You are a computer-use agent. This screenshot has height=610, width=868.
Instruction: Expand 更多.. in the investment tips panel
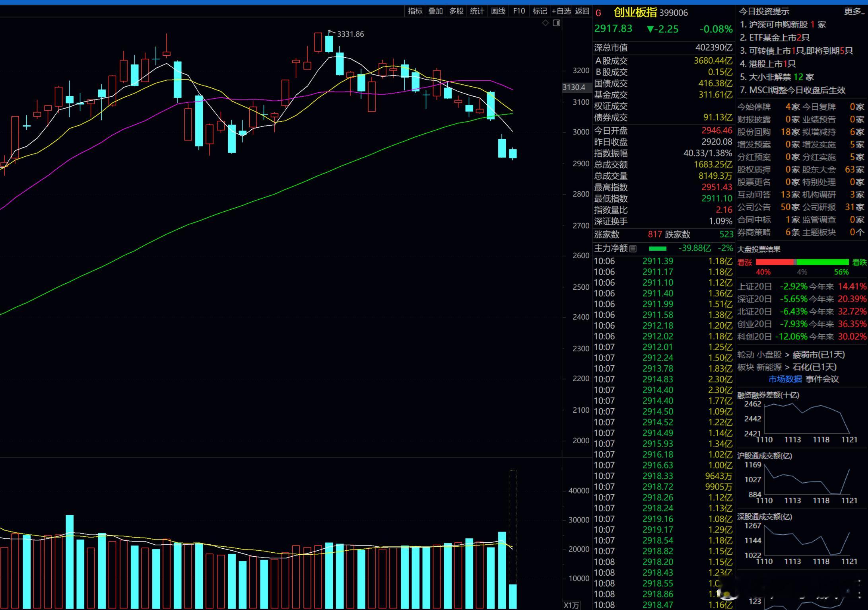[854, 12]
